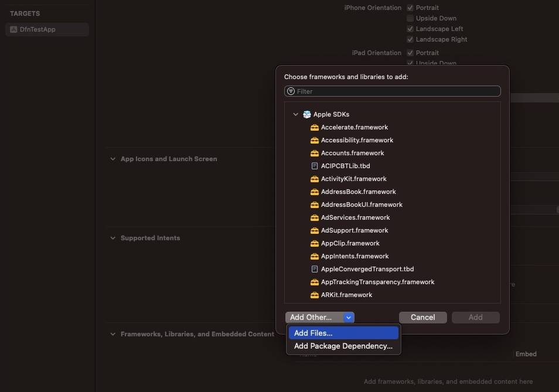559x392 pixels.
Task: Choose Add Files... from the menu
Action: tap(343, 333)
